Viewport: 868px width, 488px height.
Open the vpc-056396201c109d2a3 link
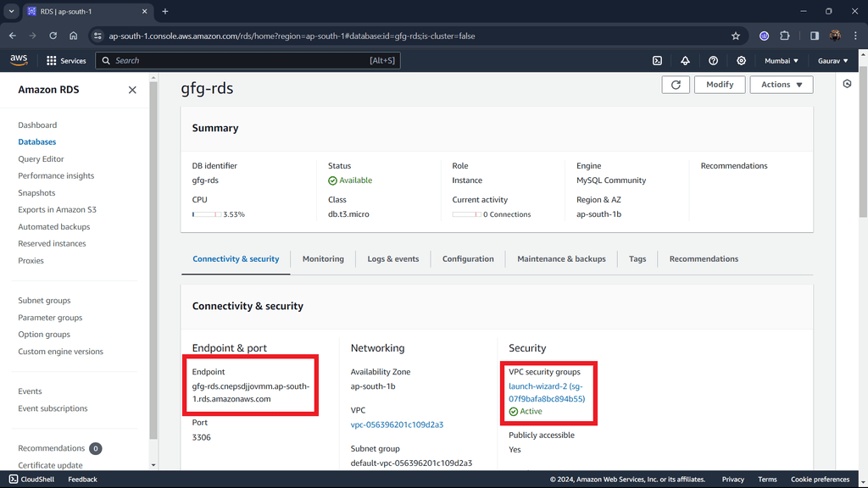(397, 424)
